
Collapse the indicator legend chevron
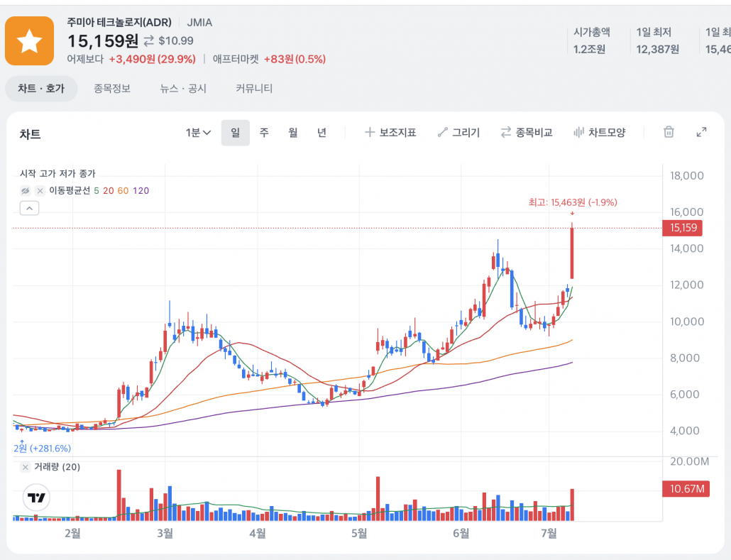[x=29, y=209]
